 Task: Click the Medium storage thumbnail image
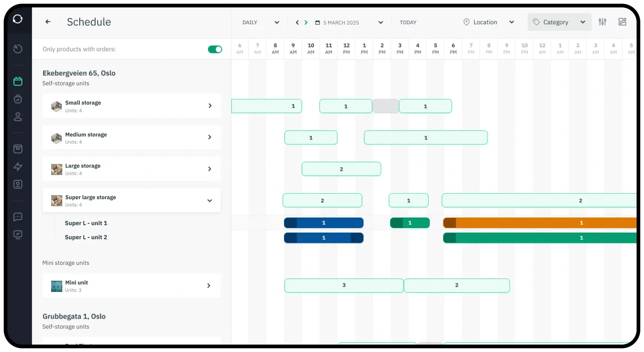pos(56,138)
